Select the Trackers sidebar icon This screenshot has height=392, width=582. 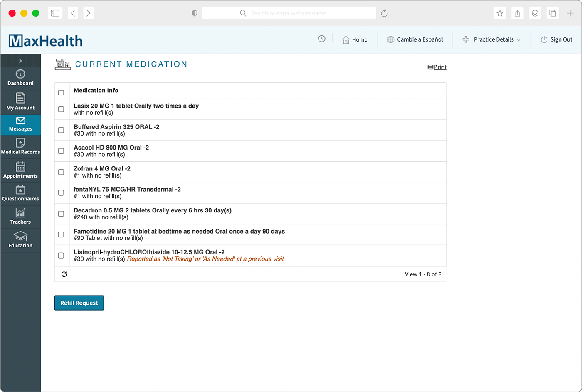[20, 217]
